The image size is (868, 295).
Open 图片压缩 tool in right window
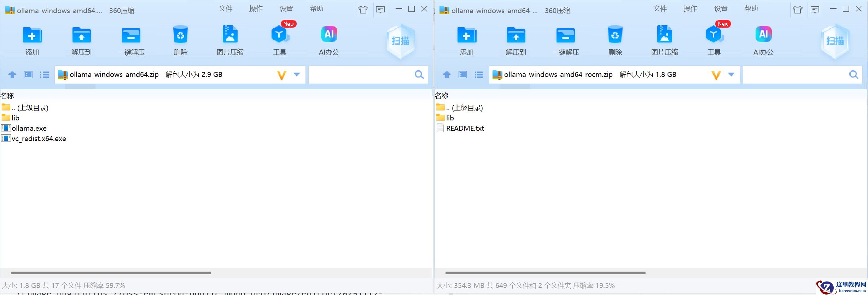coord(664,34)
